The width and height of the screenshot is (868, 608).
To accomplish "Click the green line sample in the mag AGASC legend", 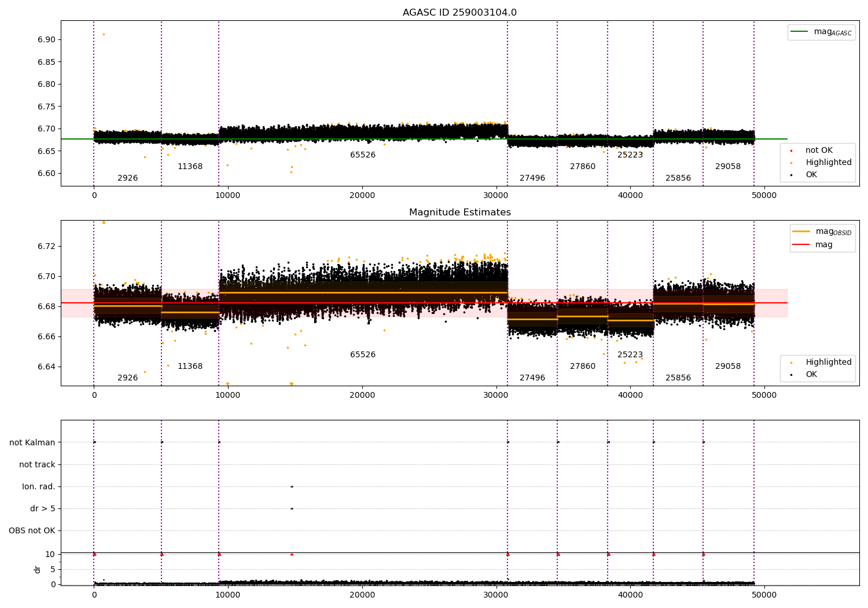I will tap(800, 32).
